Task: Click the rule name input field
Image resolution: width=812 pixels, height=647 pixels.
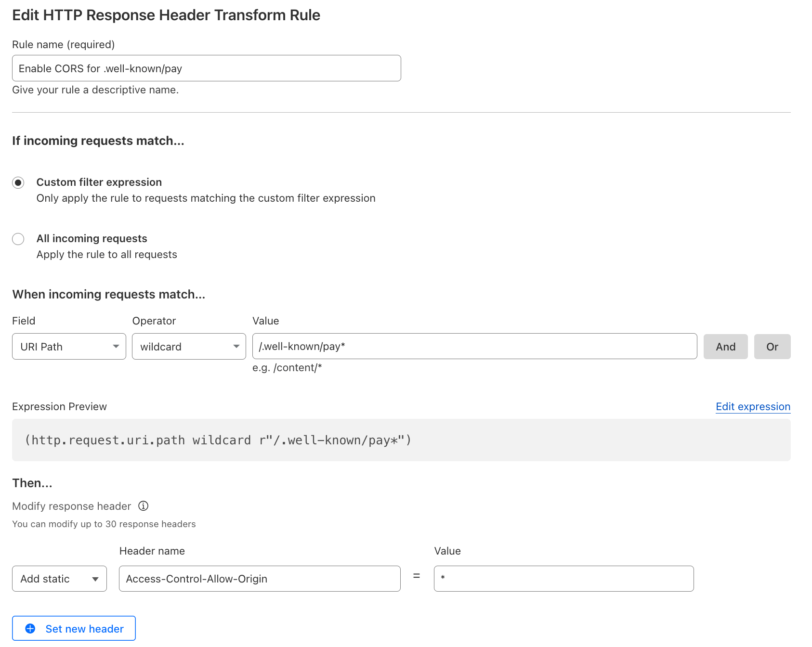Action: tap(206, 68)
